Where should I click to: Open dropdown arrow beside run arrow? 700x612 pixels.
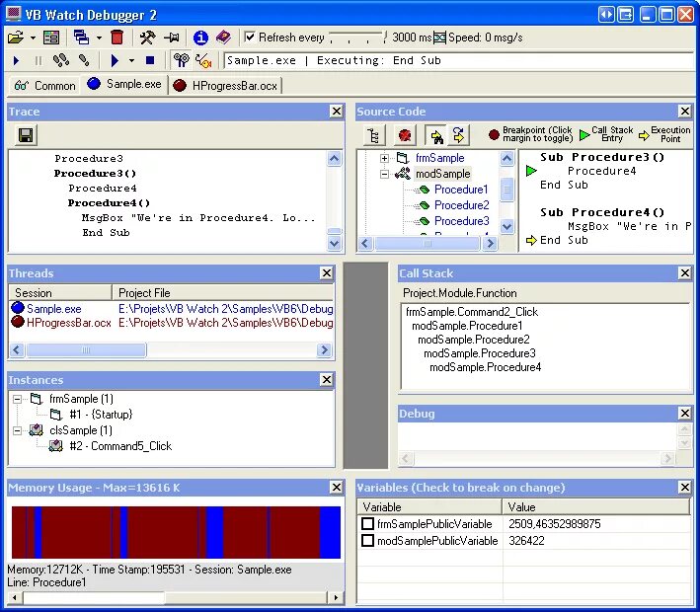click(131, 60)
